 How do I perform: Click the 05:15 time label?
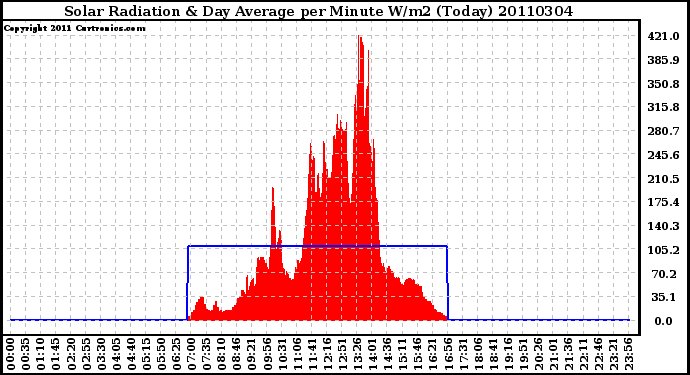[146, 354]
